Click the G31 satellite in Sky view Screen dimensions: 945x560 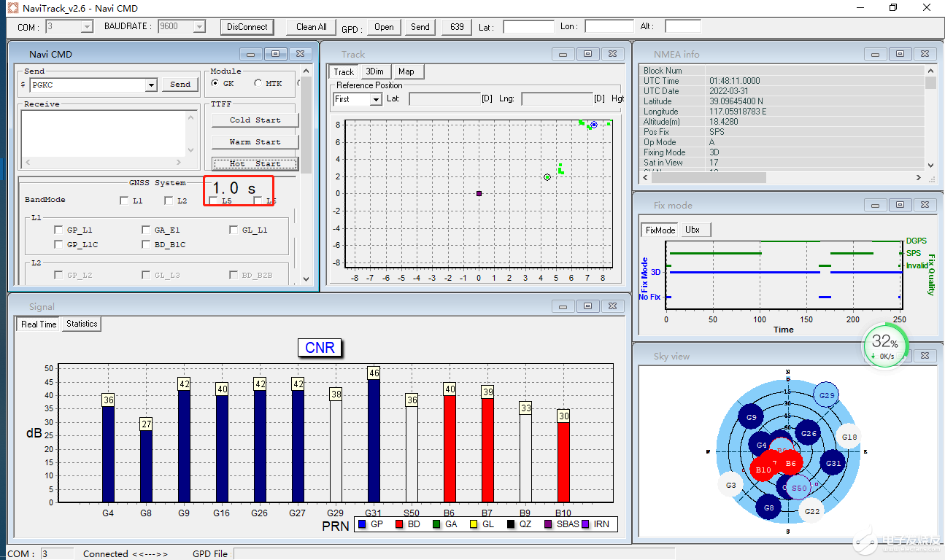(833, 463)
